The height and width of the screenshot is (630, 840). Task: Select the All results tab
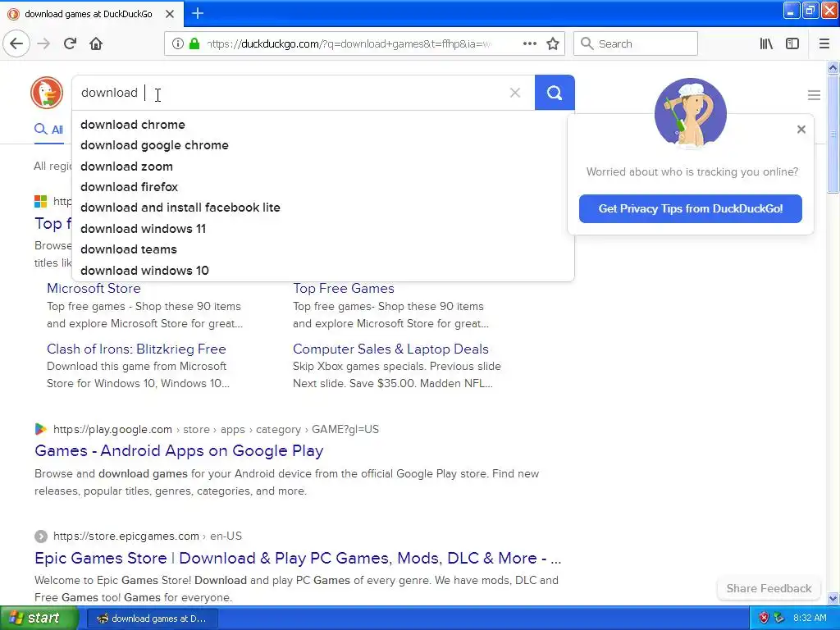(48, 130)
